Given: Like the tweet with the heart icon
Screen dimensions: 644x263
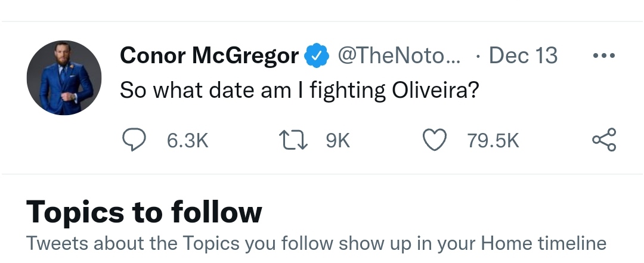Looking at the screenshot, I should (434, 140).
